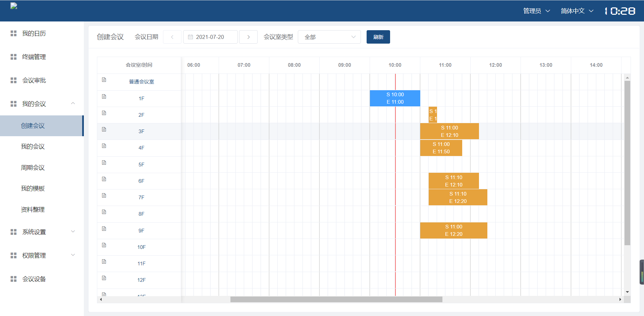Click the grid icon beside 我的日历
The width and height of the screenshot is (644, 316).
[x=13, y=34]
